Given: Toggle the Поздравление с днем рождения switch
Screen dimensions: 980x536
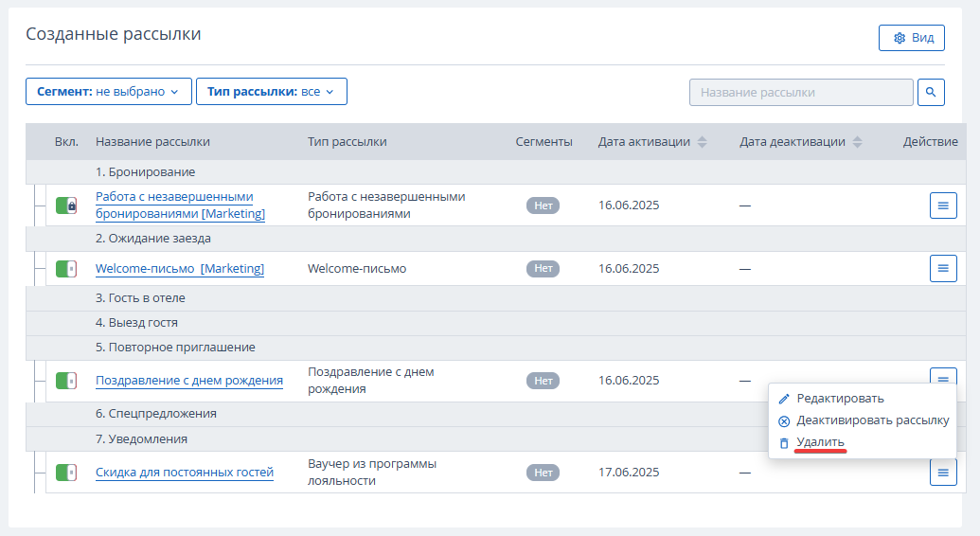Looking at the screenshot, I should (66, 381).
